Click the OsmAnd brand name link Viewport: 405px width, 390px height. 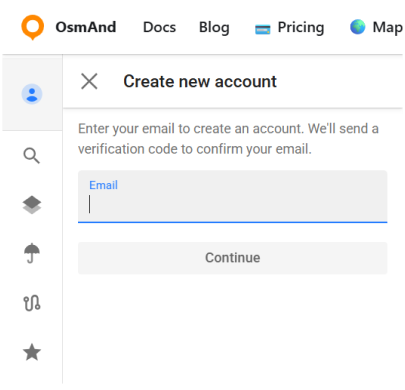tap(86, 27)
